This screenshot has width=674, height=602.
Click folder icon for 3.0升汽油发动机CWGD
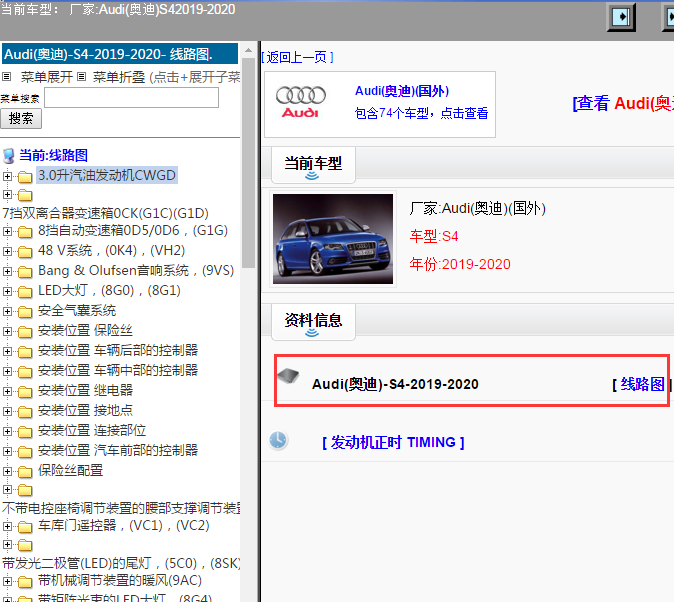tap(25, 176)
